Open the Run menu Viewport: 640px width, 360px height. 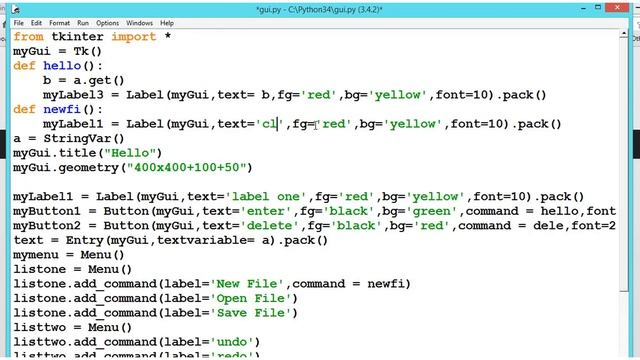(x=83, y=23)
